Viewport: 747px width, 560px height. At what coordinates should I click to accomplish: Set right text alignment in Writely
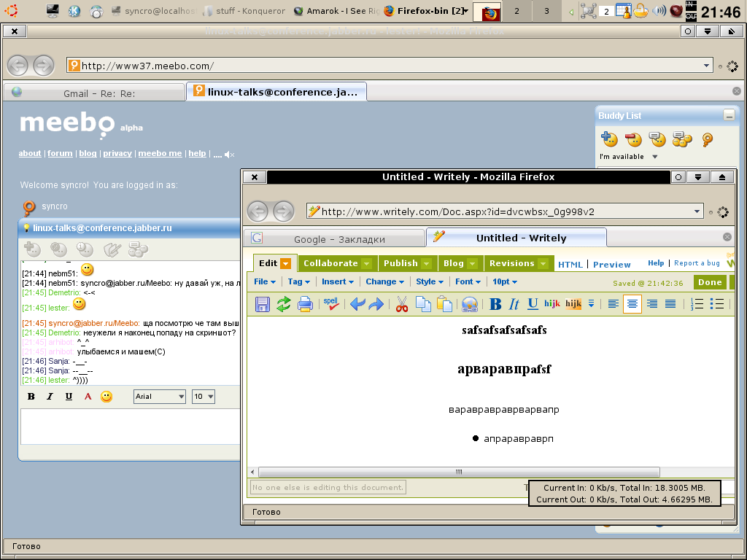(651, 304)
